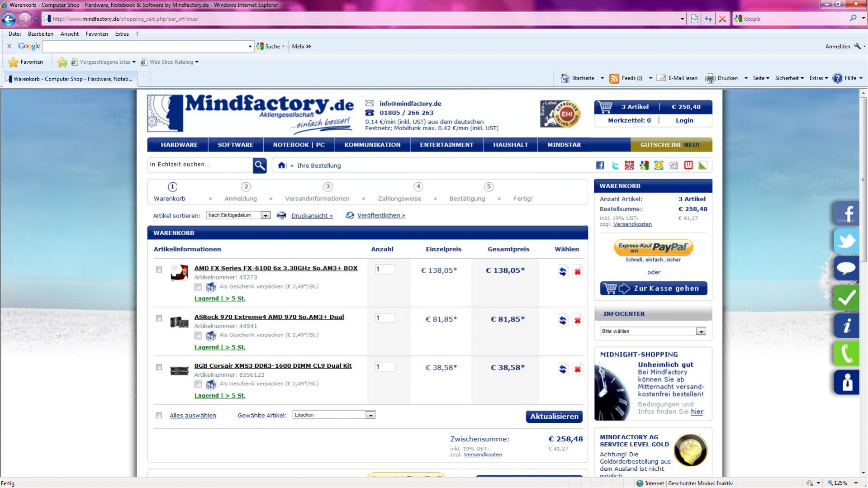Image resolution: width=868 pixels, height=488 pixels.
Task: Open the Bearbeiten menu
Action: click(40, 34)
